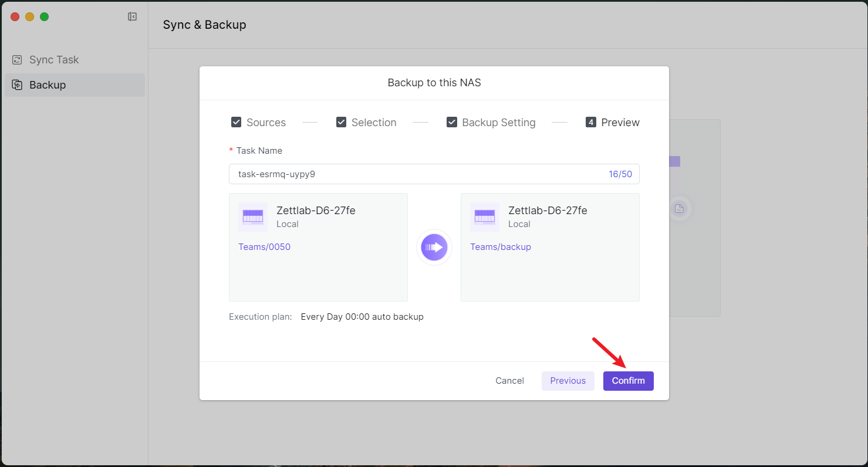Click the Backup Setting step checkbox
Image resolution: width=868 pixels, height=467 pixels.
[452, 123]
